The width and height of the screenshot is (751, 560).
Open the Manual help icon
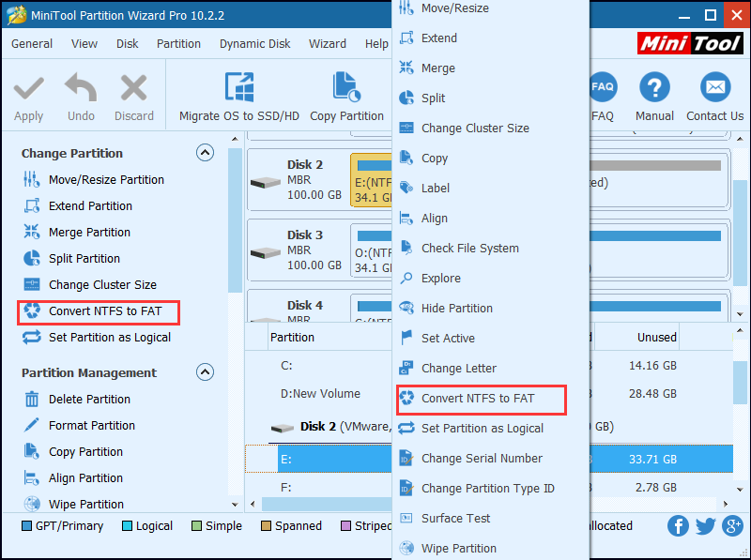(x=654, y=87)
